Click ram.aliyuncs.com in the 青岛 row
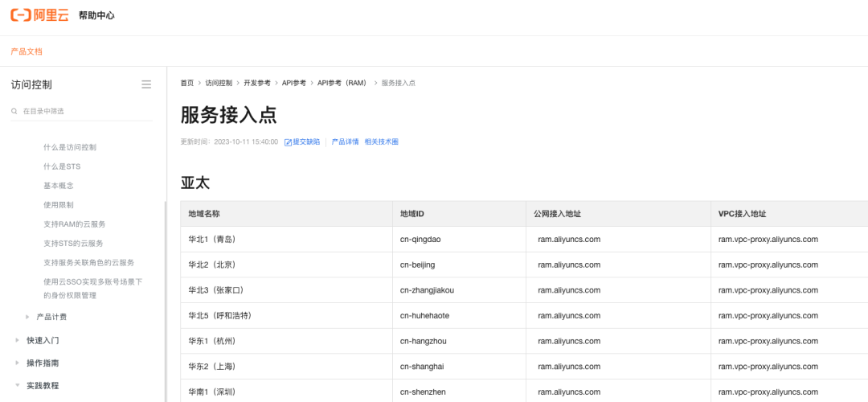This screenshot has height=402, width=868. pyautogui.click(x=569, y=240)
